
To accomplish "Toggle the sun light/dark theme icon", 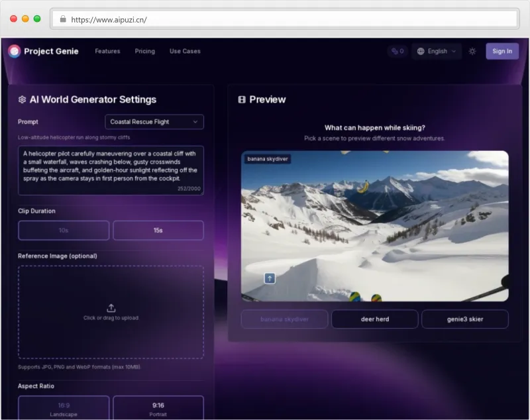I will tap(472, 51).
